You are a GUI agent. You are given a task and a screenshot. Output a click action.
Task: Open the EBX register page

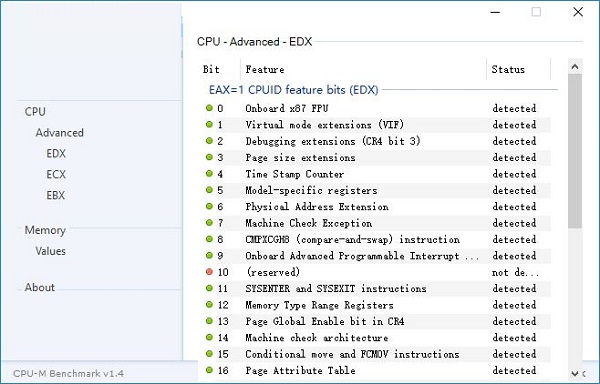click(x=56, y=195)
